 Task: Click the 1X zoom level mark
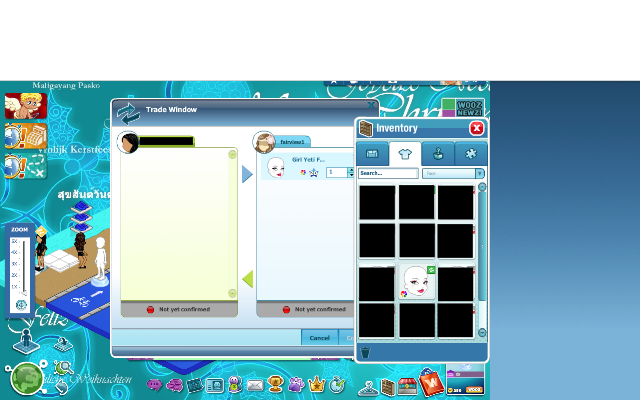tap(14, 287)
